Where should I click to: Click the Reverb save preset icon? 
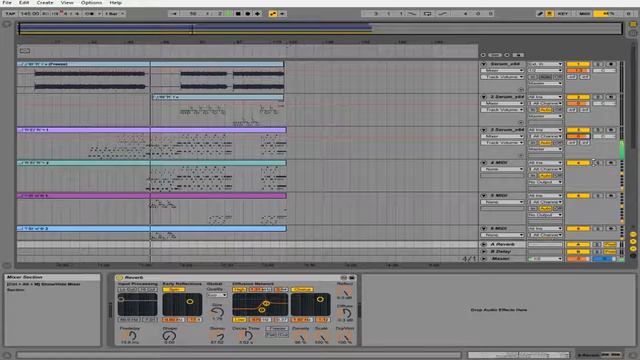point(351,278)
